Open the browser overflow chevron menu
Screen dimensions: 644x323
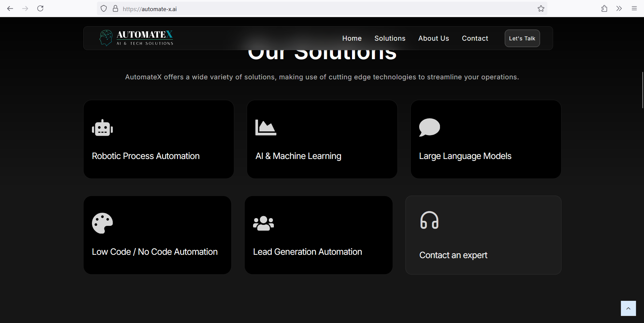tap(619, 8)
